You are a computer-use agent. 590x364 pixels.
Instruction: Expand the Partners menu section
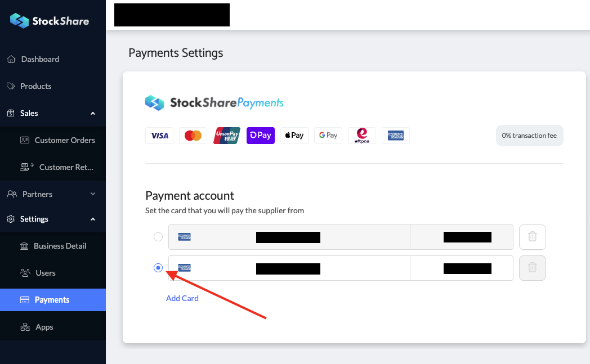click(93, 194)
